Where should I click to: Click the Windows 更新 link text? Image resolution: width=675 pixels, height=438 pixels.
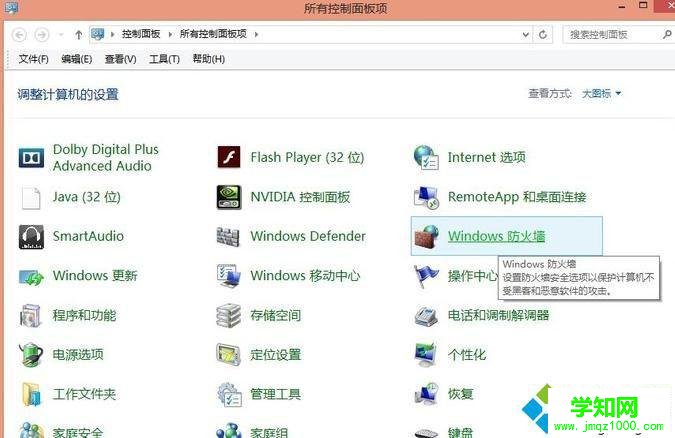[95, 275]
